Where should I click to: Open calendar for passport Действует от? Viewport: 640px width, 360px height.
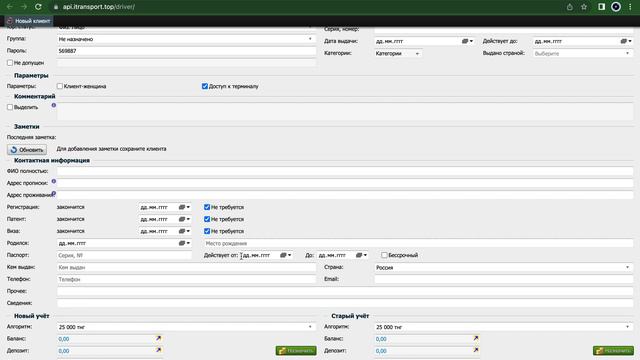pos(286,255)
